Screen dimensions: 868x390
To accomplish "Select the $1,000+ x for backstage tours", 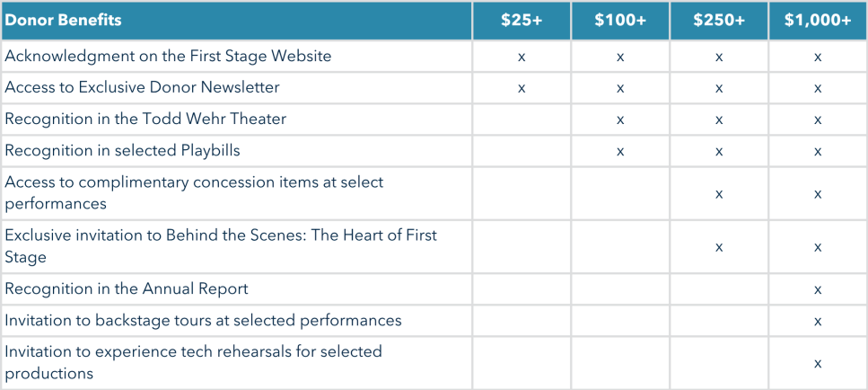I will point(818,322).
